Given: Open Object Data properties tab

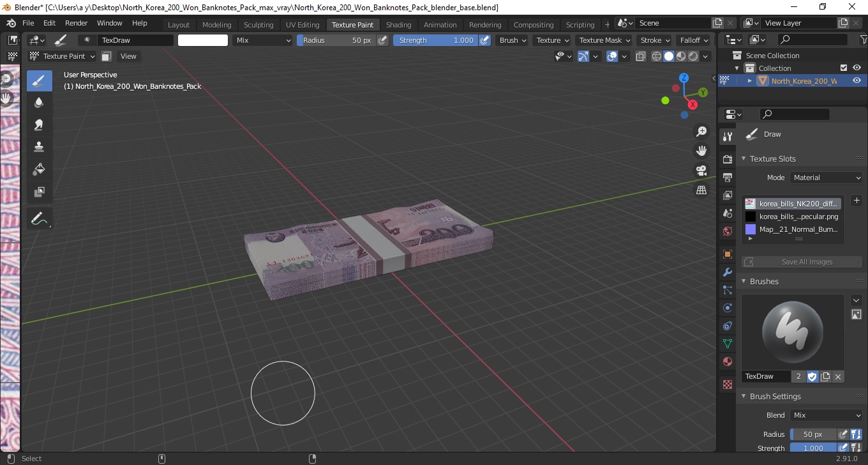Looking at the screenshot, I should tap(727, 344).
